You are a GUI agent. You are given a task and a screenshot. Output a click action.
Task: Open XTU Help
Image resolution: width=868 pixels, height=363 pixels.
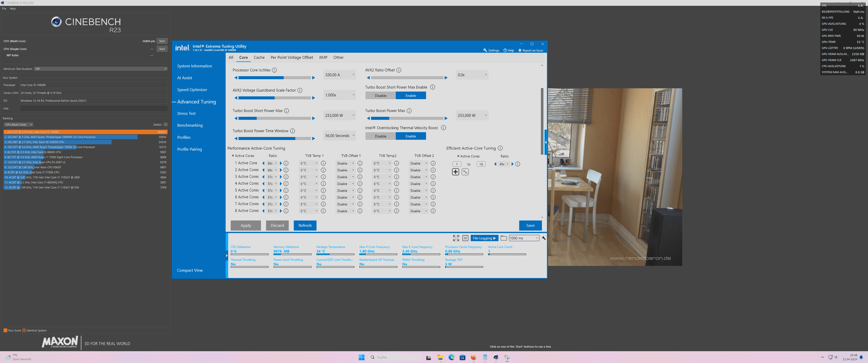pyautogui.click(x=509, y=50)
